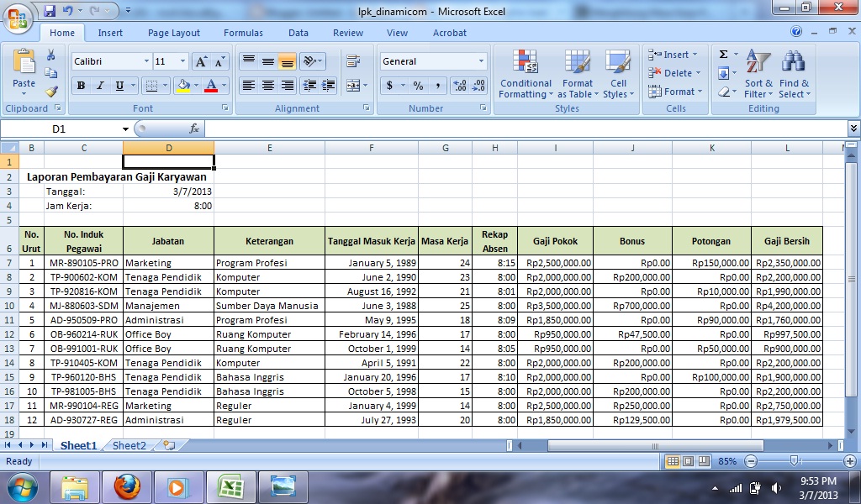Image resolution: width=861 pixels, height=504 pixels.
Task: Open the Calibri font dropdown
Action: point(149,60)
